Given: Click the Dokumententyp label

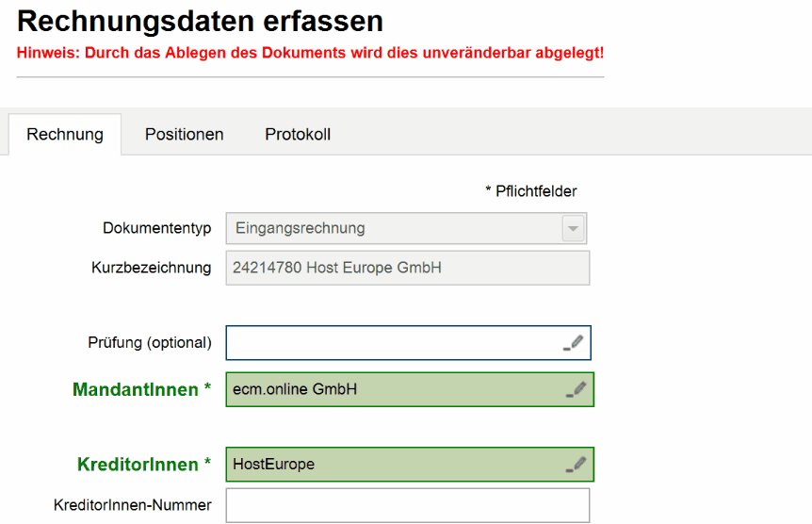Looking at the screenshot, I should point(156,228).
